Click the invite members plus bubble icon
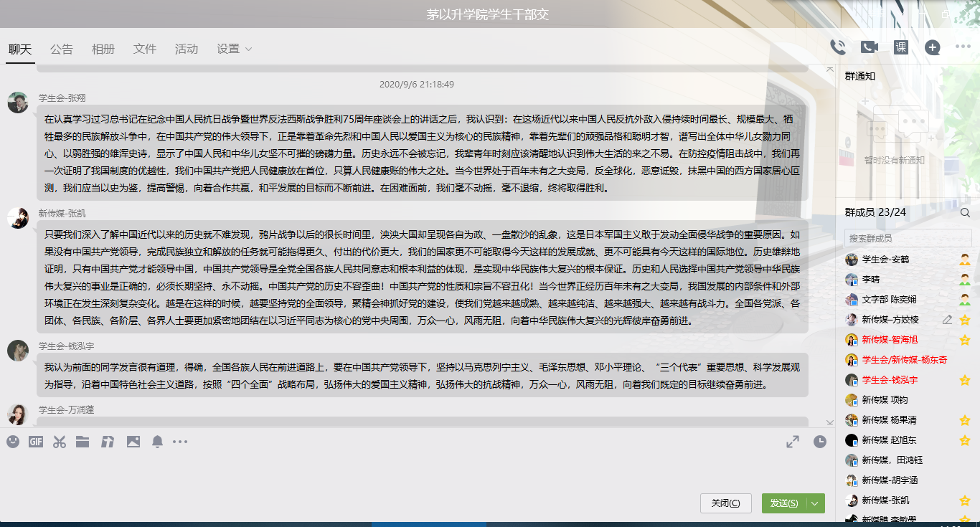 pyautogui.click(x=932, y=47)
